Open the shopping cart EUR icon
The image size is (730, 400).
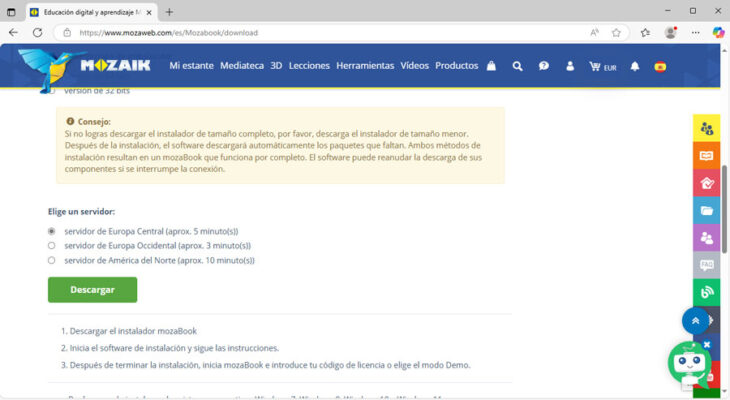coord(602,67)
